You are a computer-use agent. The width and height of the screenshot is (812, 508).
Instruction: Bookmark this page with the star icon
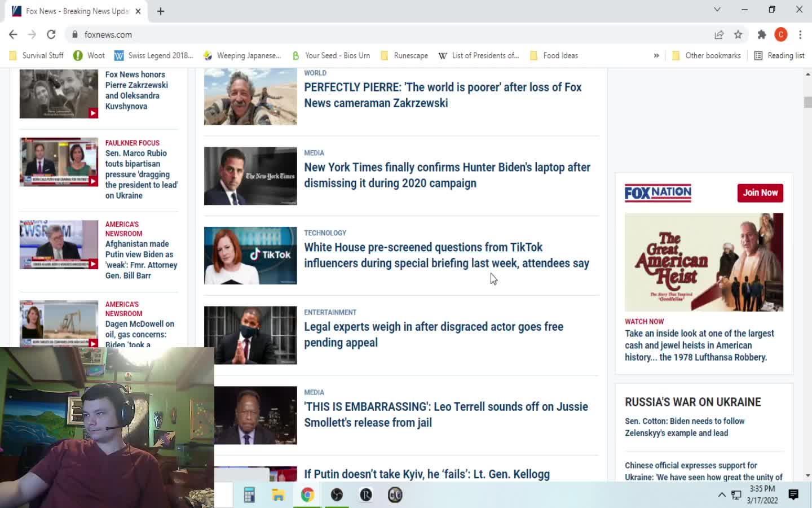tap(738, 34)
